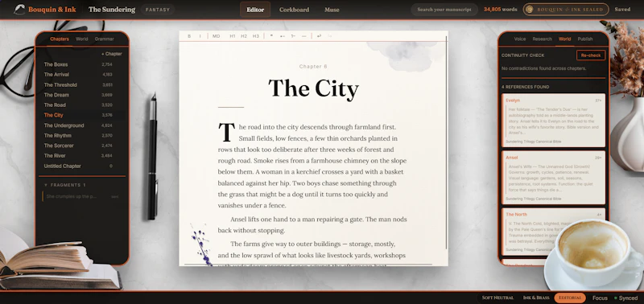
Task: Click the 'Chapter 6' label above the title
Action: pyautogui.click(x=313, y=67)
